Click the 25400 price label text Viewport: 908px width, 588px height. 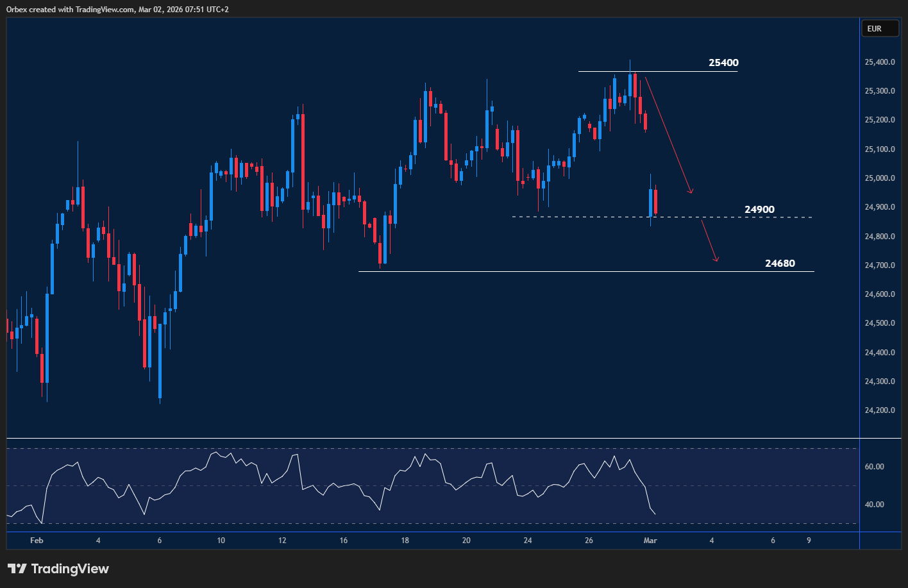coord(723,63)
